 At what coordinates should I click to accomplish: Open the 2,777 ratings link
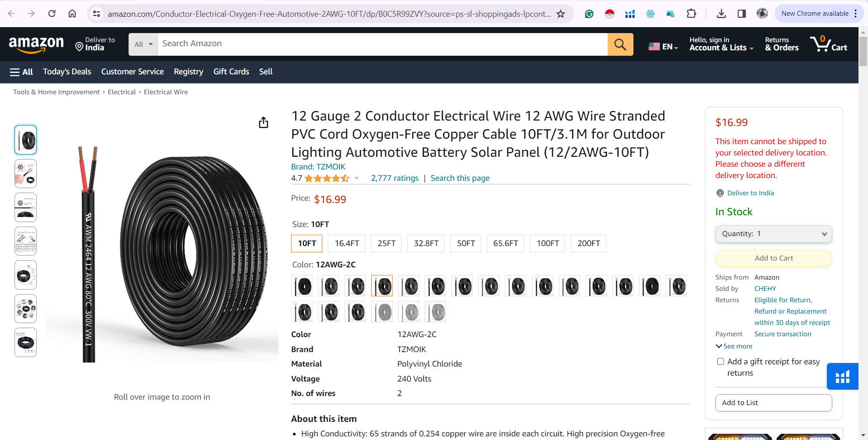coord(394,178)
